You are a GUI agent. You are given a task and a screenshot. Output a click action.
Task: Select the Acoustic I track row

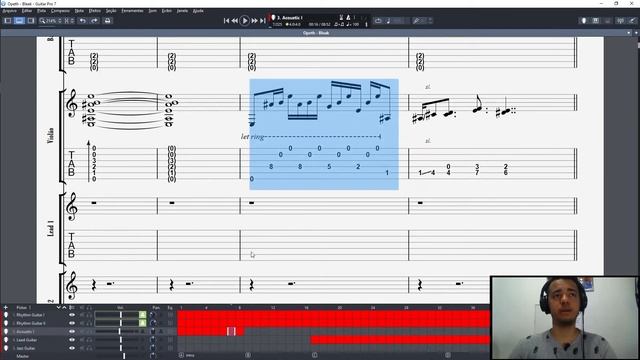[88, 331]
